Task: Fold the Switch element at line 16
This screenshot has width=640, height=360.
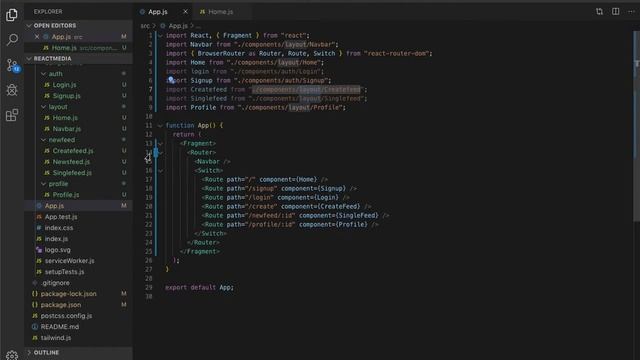Action: point(160,170)
